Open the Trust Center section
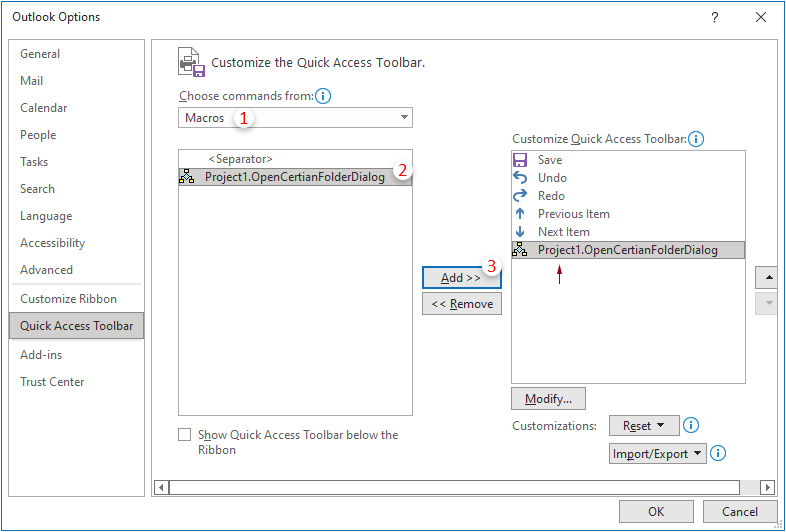This screenshot has width=786, height=532. pos(52,382)
